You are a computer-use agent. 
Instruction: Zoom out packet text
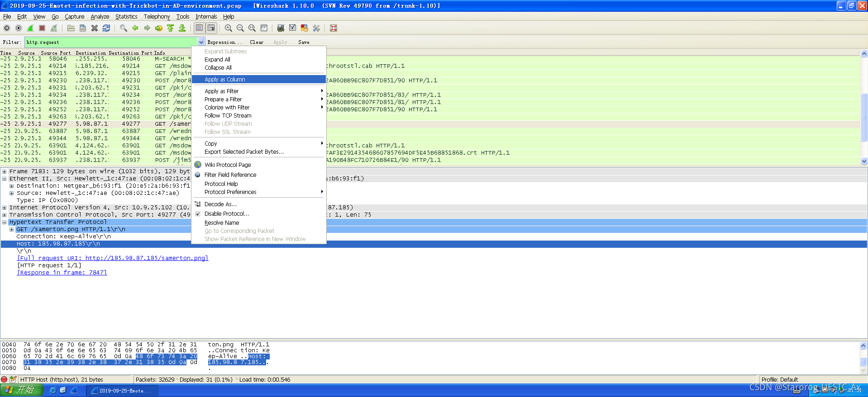coord(240,28)
